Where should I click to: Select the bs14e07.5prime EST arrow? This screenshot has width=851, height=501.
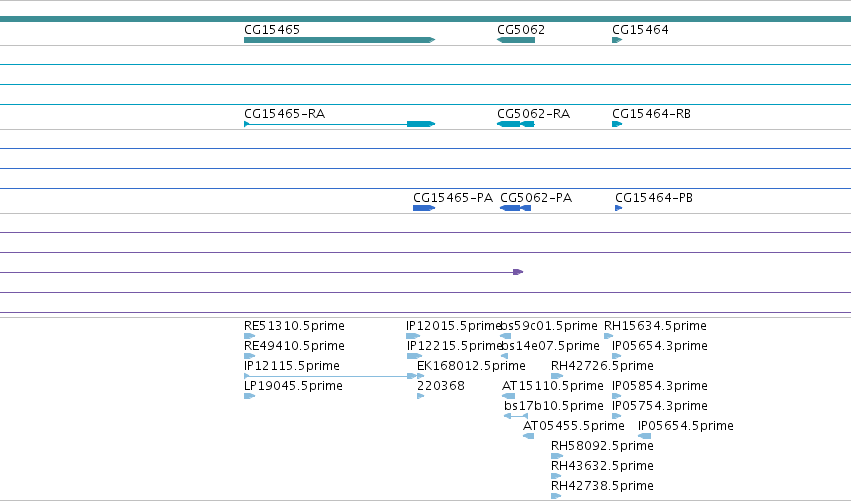[x=504, y=356]
